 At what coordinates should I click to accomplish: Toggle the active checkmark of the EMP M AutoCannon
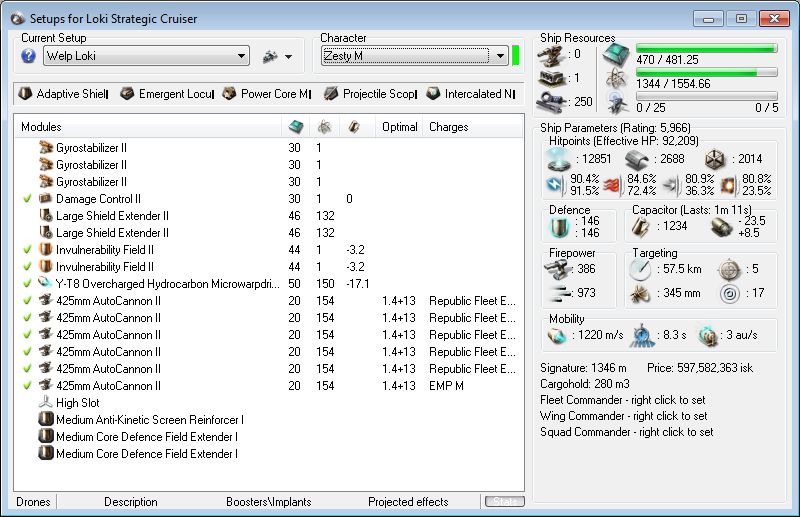[x=28, y=385]
